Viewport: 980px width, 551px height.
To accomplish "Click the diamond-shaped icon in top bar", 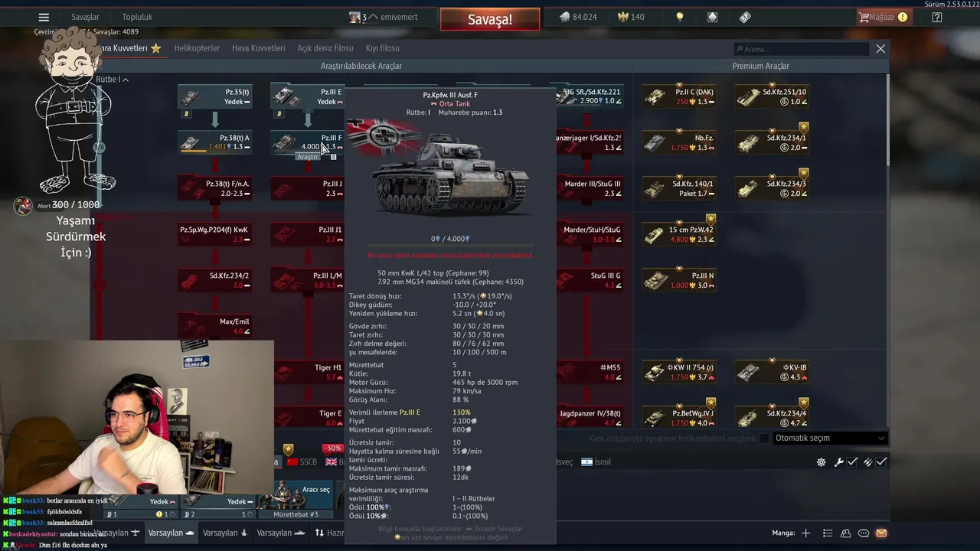I will [x=712, y=17].
